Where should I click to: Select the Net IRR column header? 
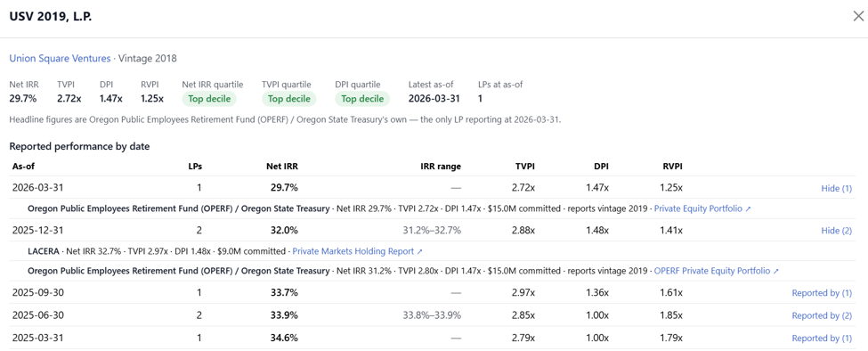click(x=282, y=166)
